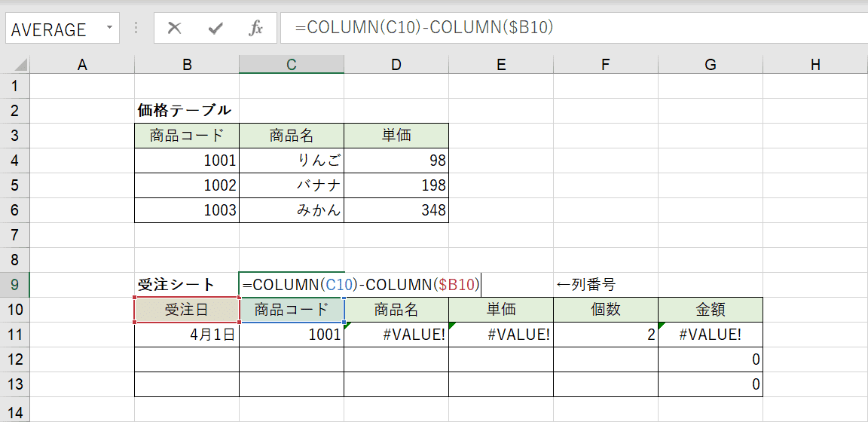Select column A header
Screen dimensions: 868x422
(82, 66)
